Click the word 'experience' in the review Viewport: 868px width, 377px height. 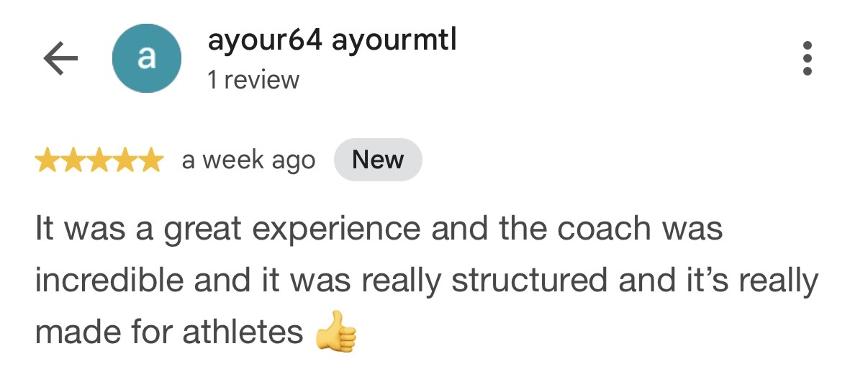click(338, 230)
